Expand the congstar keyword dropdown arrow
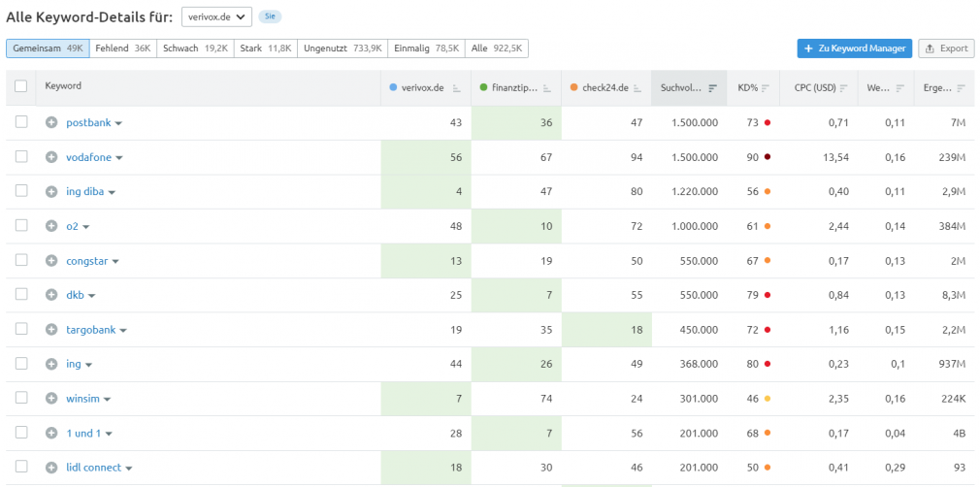The image size is (980, 487). click(x=115, y=261)
